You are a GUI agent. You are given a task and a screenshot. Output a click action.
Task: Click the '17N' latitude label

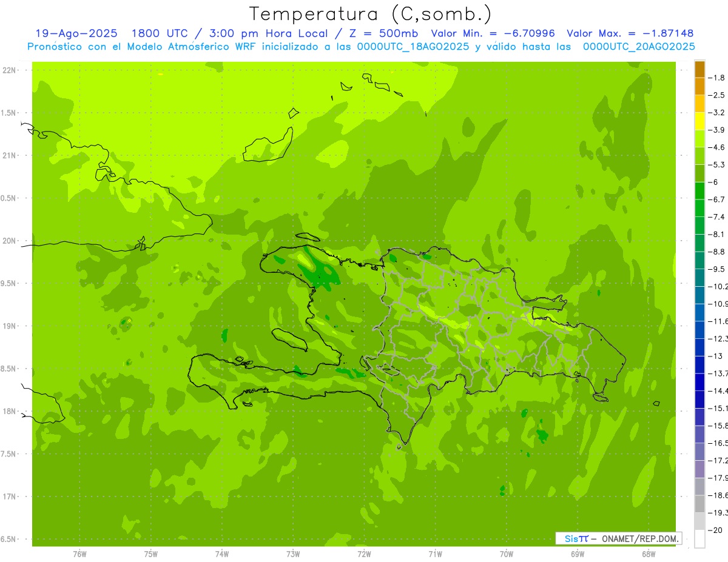9,497
